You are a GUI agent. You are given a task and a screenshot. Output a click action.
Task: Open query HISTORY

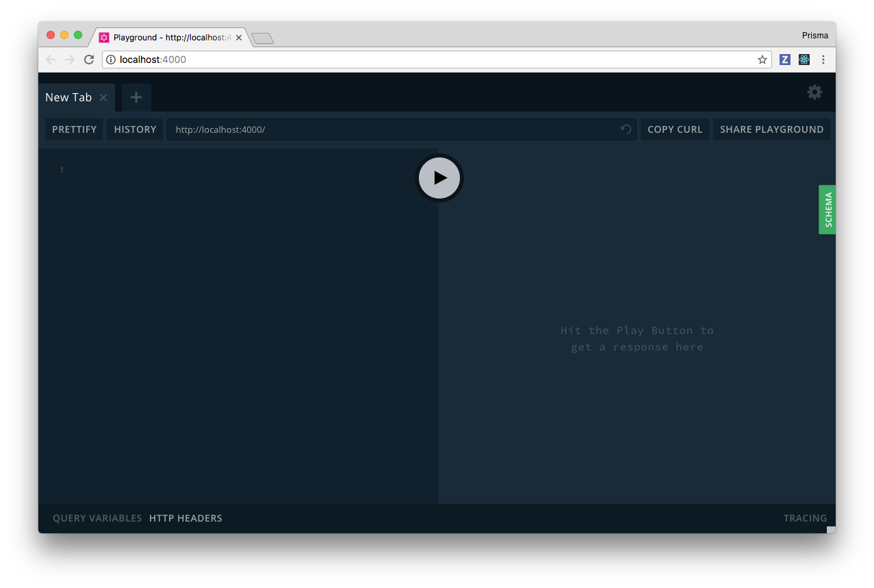(x=135, y=129)
